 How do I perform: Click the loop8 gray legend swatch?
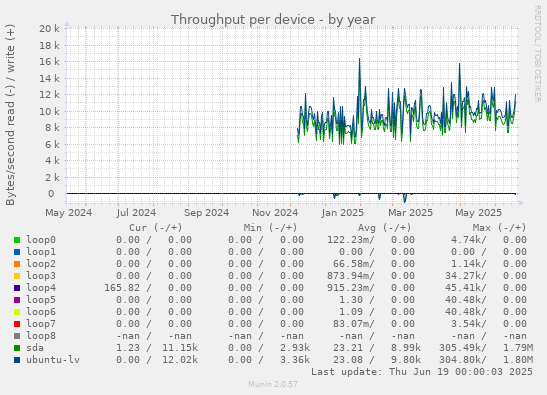(17, 336)
